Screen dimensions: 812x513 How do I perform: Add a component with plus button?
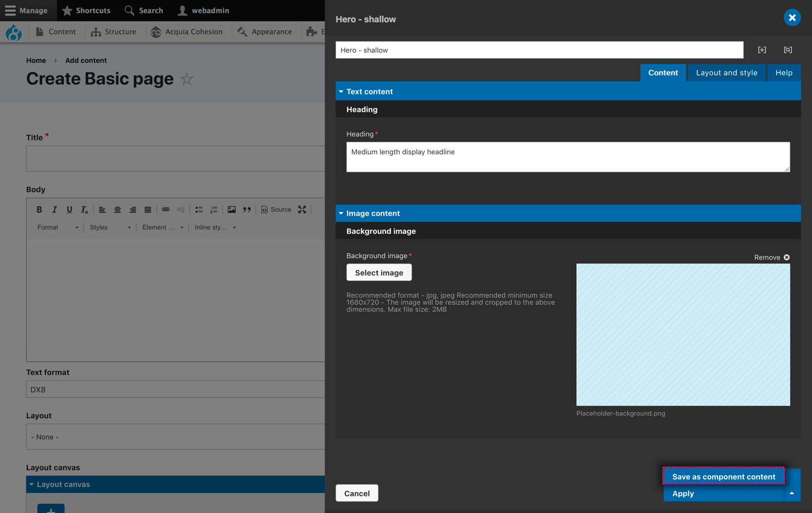[51, 509]
